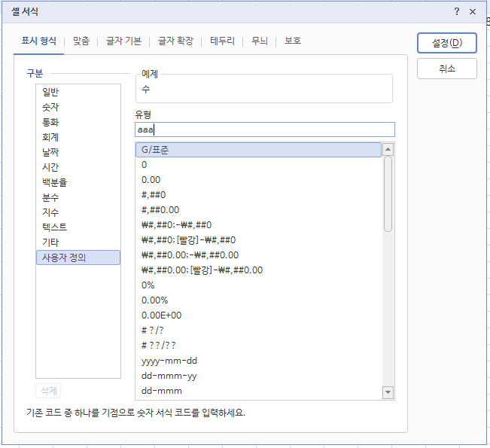
Task: Select the # ?/? fraction format
Action: pyautogui.click(x=258, y=330)
